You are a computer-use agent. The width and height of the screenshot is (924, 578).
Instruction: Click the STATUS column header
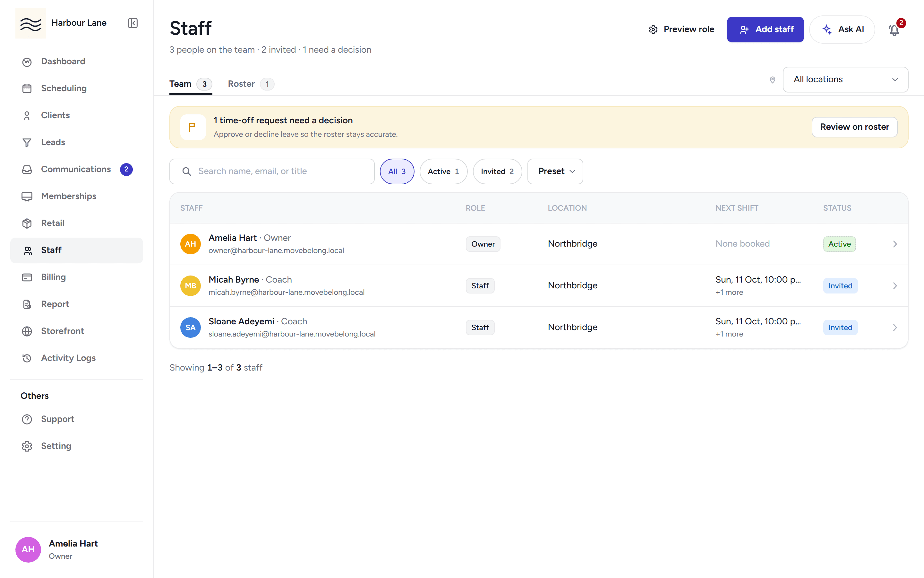(837, 208)
